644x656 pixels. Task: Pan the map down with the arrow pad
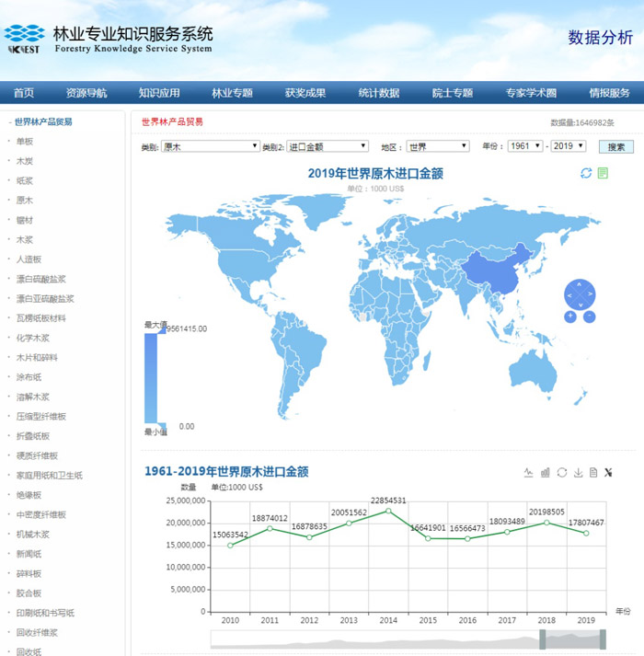tap(580, 305)
